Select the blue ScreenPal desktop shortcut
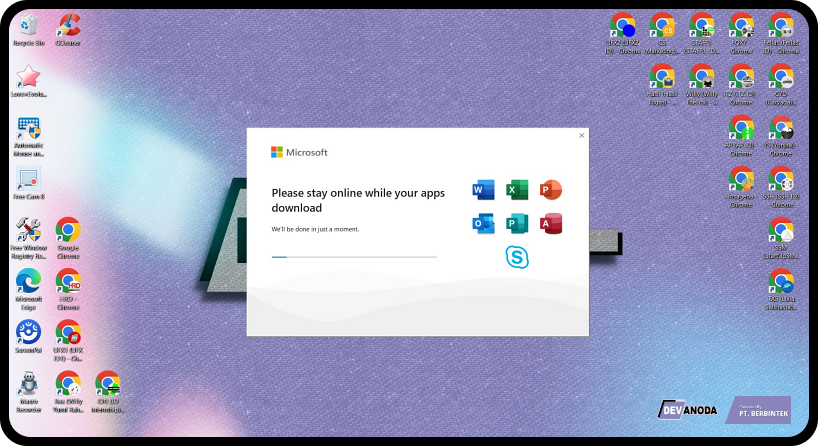 (x=29, y=337)
